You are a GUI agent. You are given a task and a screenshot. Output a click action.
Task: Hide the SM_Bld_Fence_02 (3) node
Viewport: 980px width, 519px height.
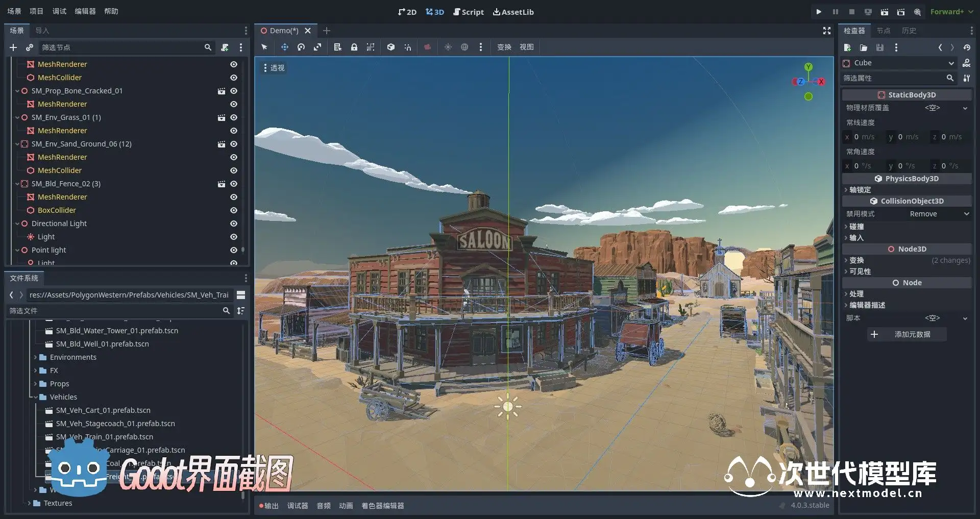[x=233, y=184]
